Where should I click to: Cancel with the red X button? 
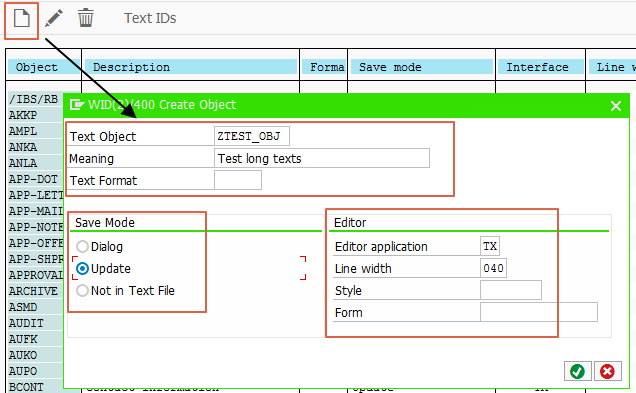coord(607,371)
